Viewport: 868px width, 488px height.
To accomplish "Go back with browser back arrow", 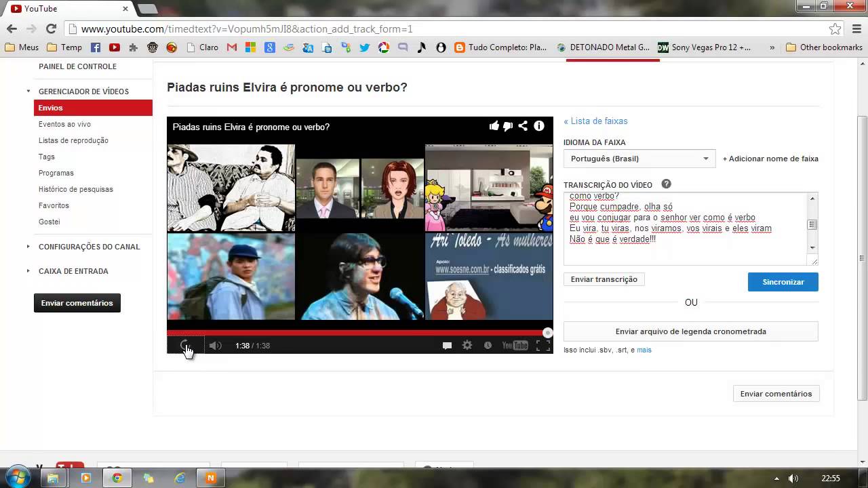I will (x=12, y=28).
